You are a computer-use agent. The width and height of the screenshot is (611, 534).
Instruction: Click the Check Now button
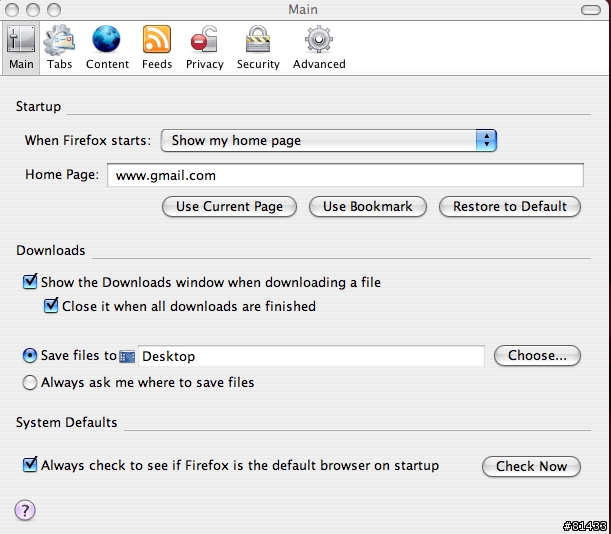pyautogui.click(x=531, y=466)
